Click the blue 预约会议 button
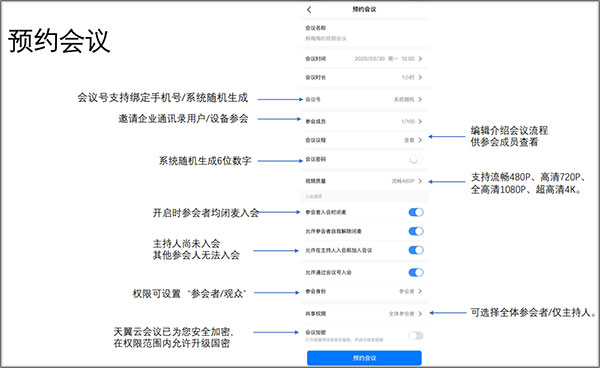Image resolution: width=600 pixels, height=368 pixels. pyautogui.click(x=364, y=358)
